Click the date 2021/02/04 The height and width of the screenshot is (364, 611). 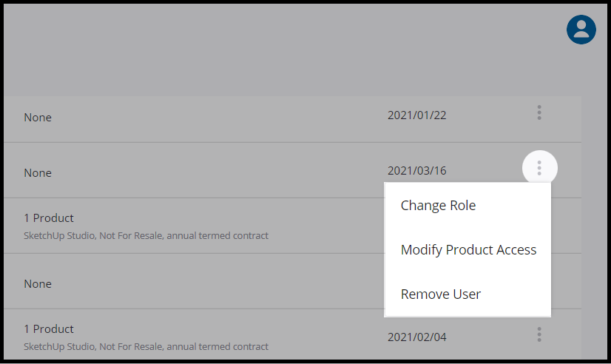[x=416, y=337]
